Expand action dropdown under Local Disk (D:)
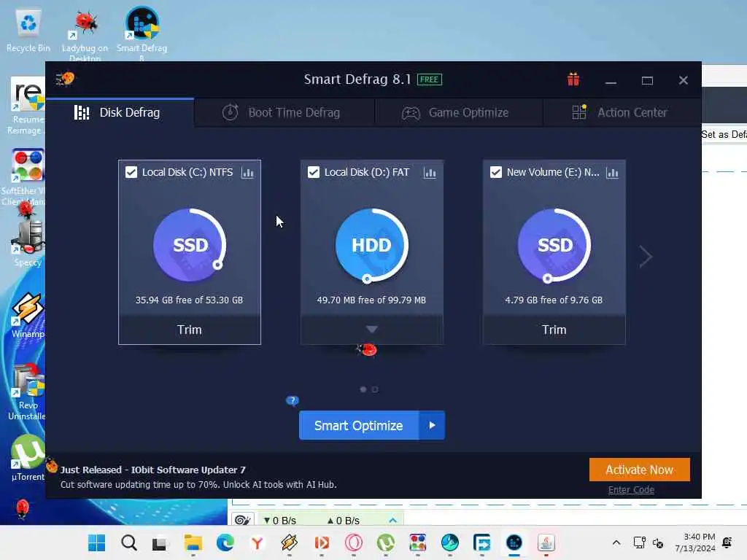747x560 pixels. click(x=371, y=329)
